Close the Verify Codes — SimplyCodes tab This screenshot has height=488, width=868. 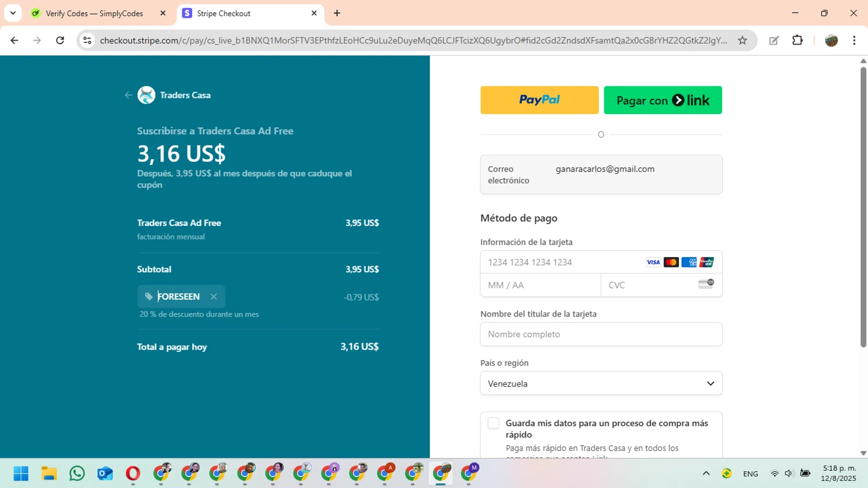point(163,13)
